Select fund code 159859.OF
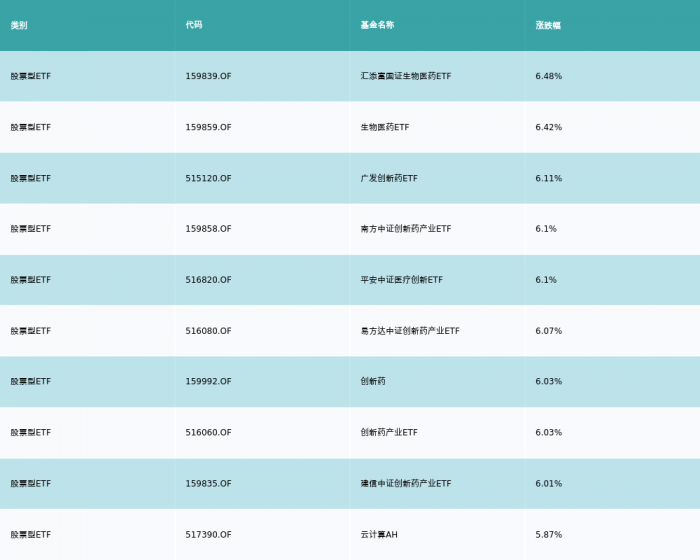Screen dimensions: 700x560 click(208, 127)
